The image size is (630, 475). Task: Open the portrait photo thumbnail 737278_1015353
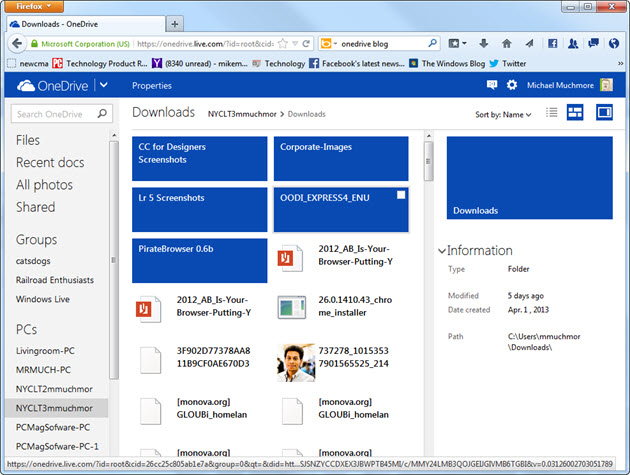coord(296,362)
